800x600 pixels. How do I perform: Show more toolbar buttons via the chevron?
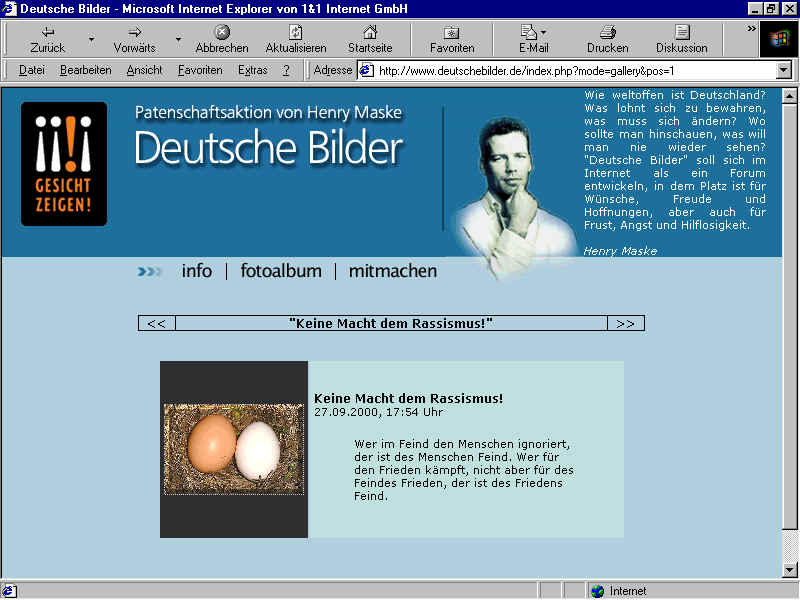[752, 29]
